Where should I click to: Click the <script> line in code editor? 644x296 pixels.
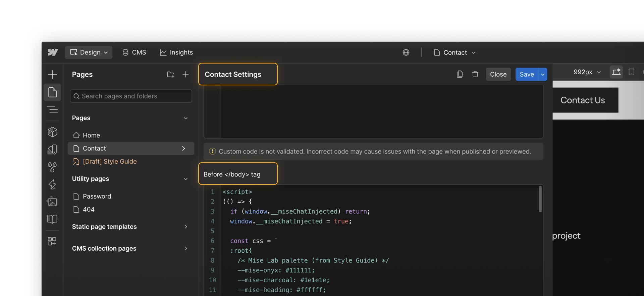(237, 192)
